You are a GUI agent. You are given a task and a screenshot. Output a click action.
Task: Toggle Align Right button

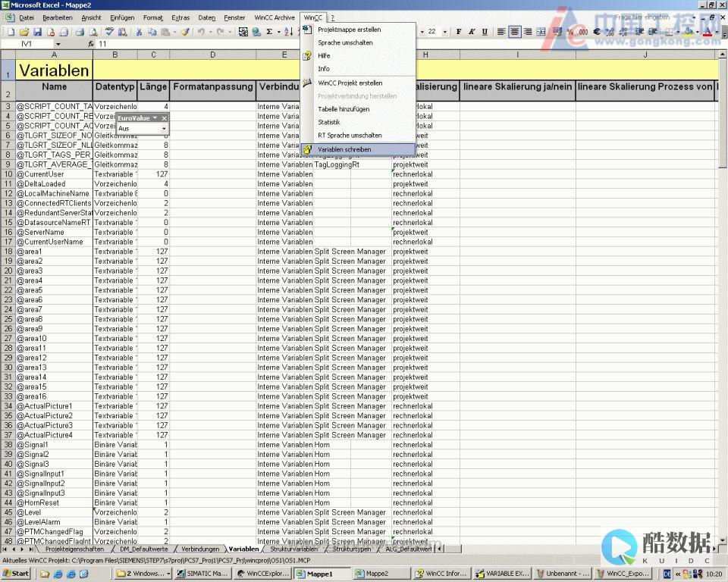(x=528, y=32)
